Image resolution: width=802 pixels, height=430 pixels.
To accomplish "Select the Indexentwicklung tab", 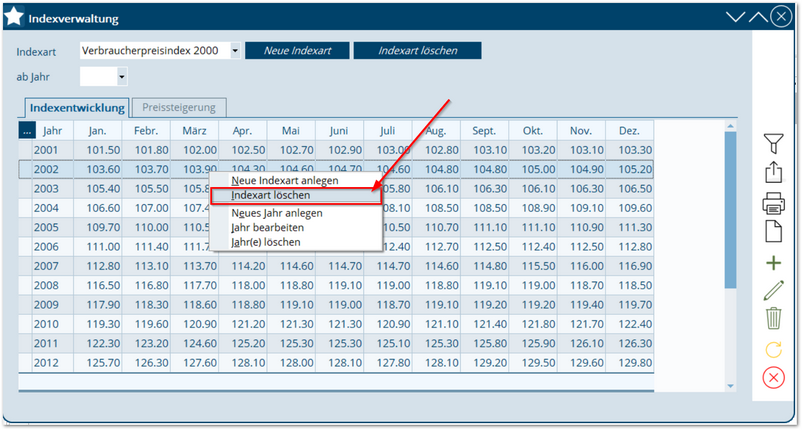I will tap(77, 108).
